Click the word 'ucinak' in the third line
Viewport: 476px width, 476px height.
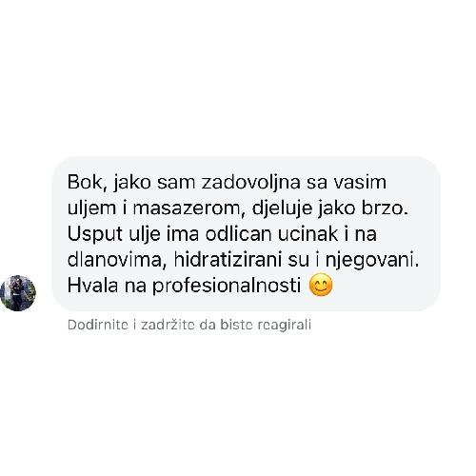[308, 234]
